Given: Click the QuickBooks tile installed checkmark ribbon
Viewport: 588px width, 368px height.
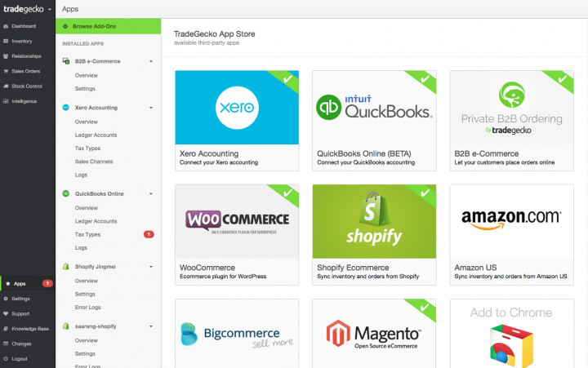Looking at the screenshot, I should pos(424,79).
